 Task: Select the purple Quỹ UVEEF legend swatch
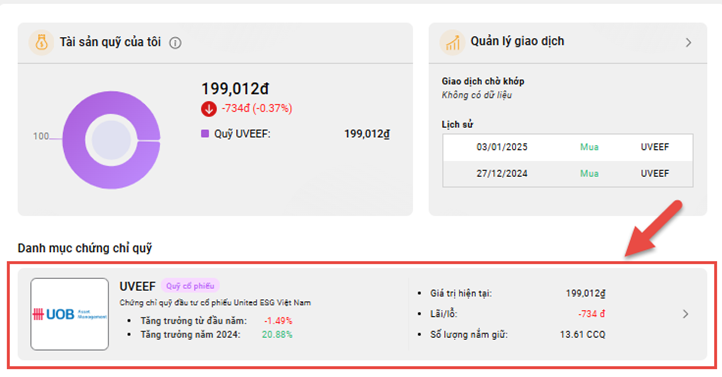[205, 134]
